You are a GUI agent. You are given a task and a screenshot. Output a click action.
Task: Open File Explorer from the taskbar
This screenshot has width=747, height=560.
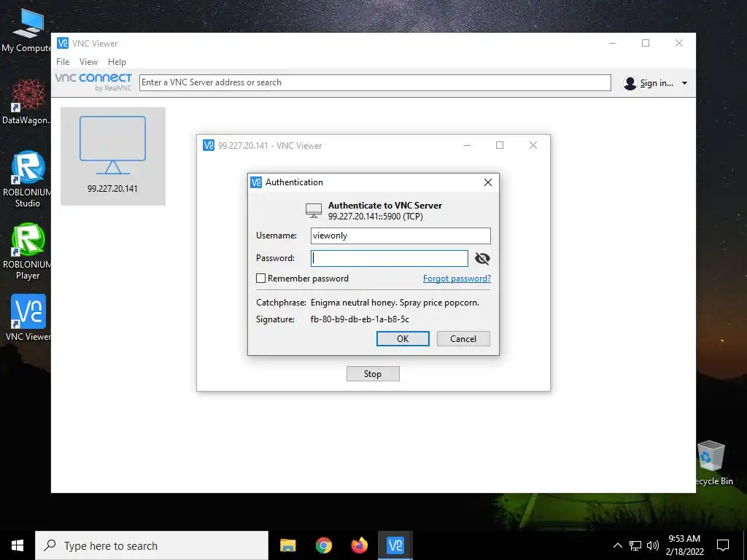(x=287, y=545)
